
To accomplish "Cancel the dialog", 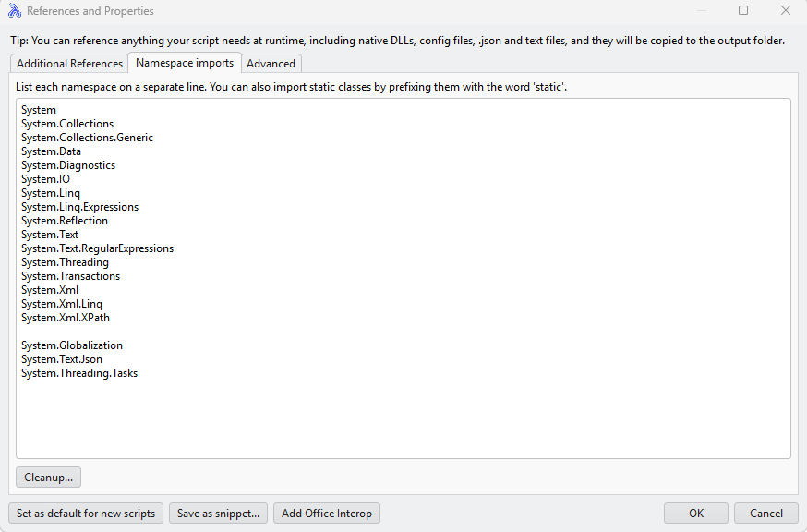I will coord(766,514).
